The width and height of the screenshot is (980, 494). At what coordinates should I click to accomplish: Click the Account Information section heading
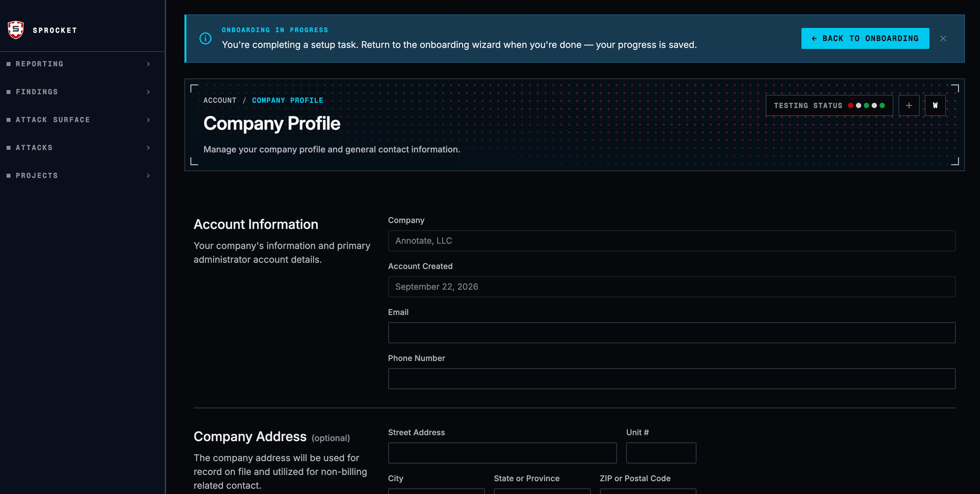[256, 224]
